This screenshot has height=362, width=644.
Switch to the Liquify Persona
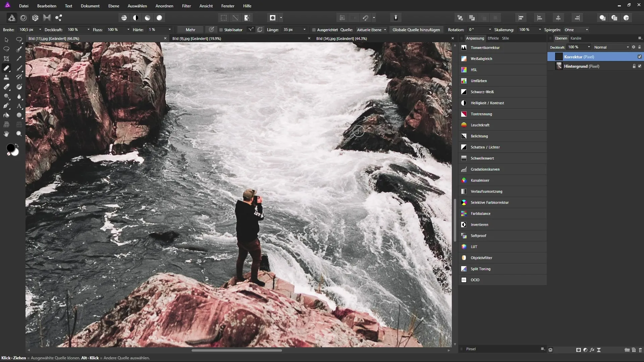coord(23,18)
